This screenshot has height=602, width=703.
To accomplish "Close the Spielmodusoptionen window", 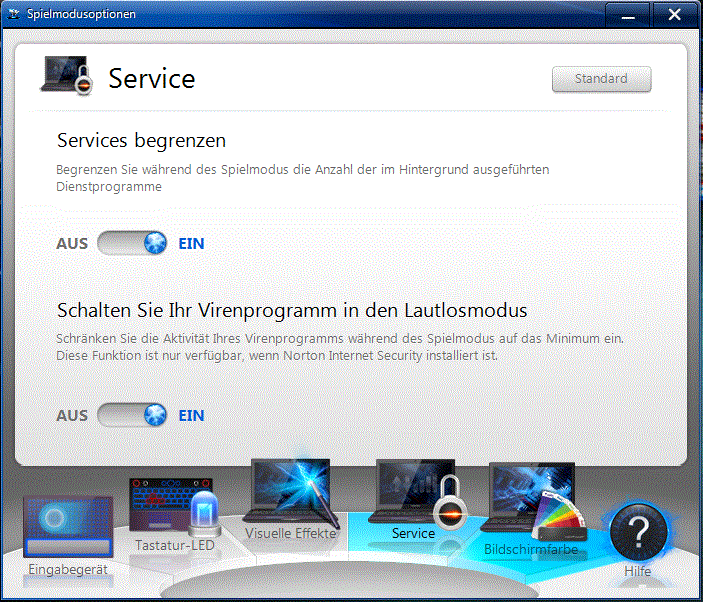I will click(674, 15).
